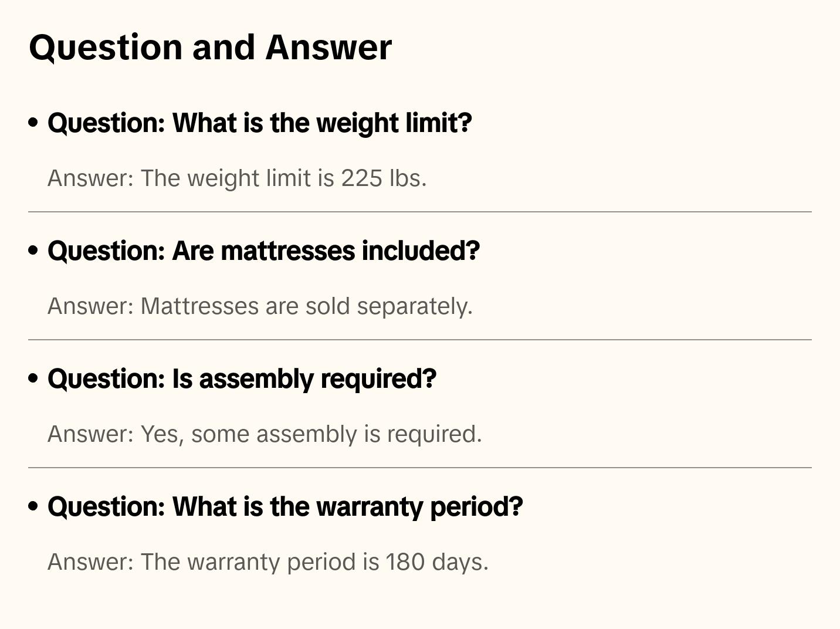Screen dimensions: 840x629
Task: Click the bullet beside the weight limit question
Action: [33, 123]
